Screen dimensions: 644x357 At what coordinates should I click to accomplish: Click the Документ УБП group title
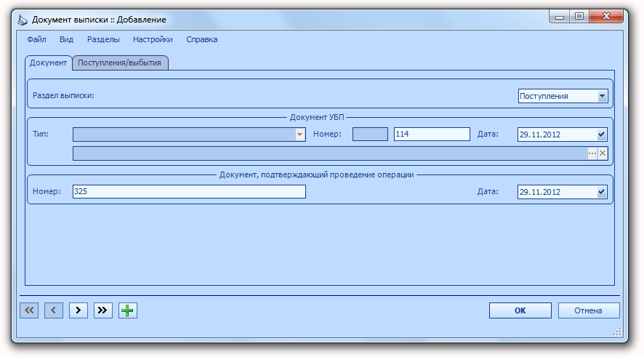317,118
